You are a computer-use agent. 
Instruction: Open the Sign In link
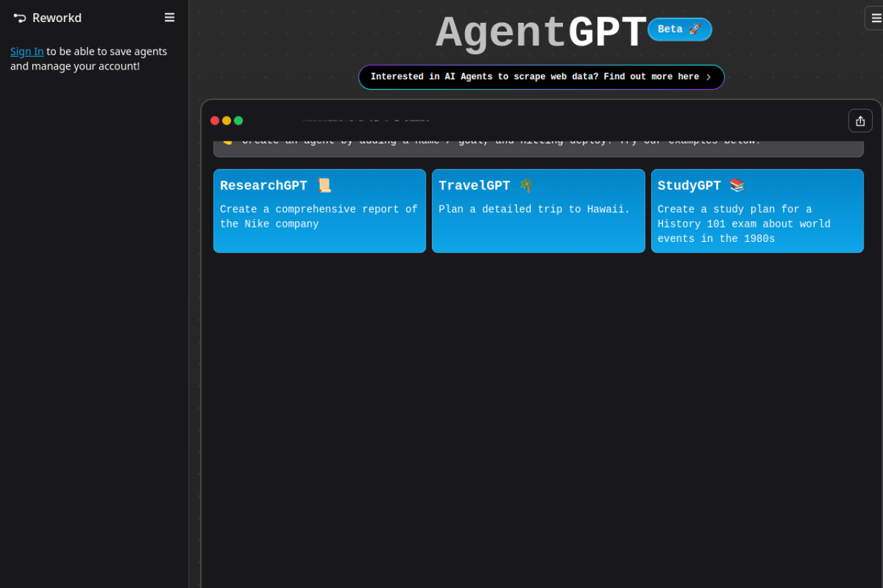coord(27,52)
